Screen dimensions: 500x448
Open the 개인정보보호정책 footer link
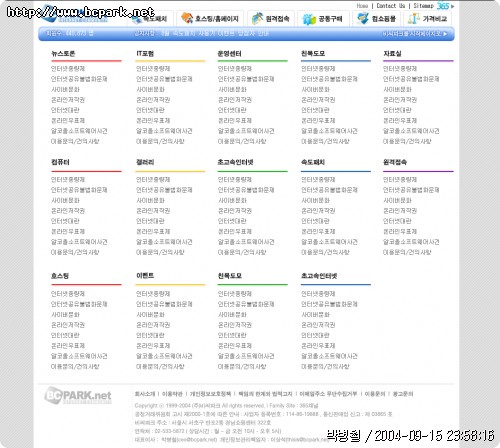point(210,394)
